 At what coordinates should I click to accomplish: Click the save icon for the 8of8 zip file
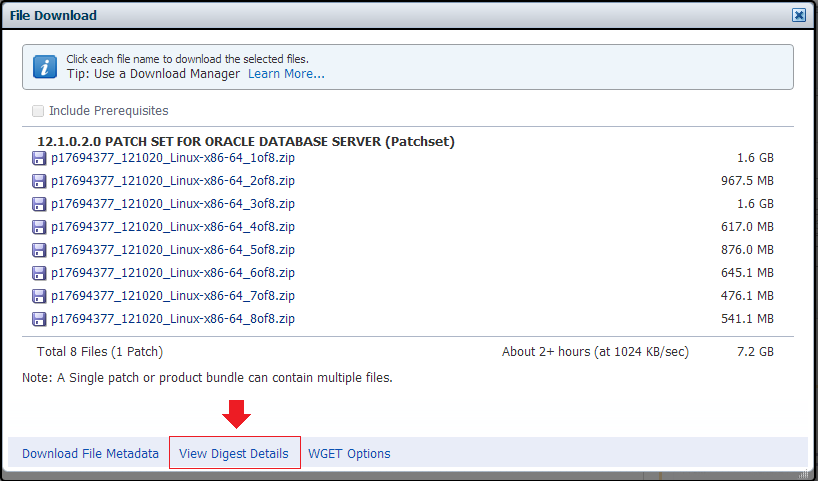point(40,319)
